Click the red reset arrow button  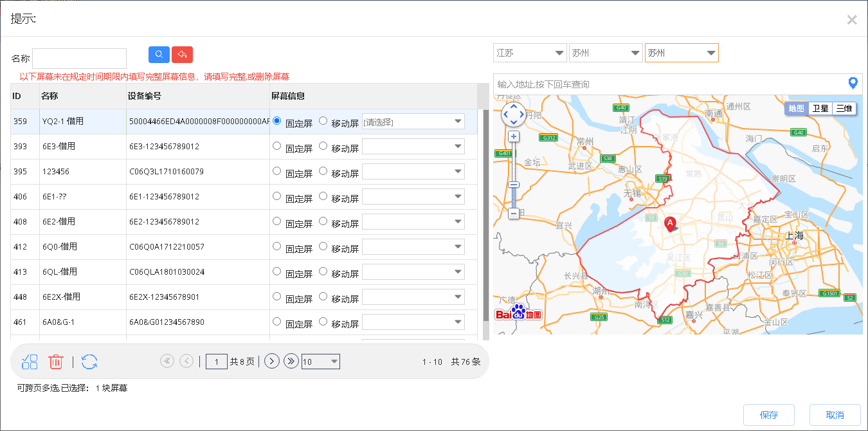(182, 55)
